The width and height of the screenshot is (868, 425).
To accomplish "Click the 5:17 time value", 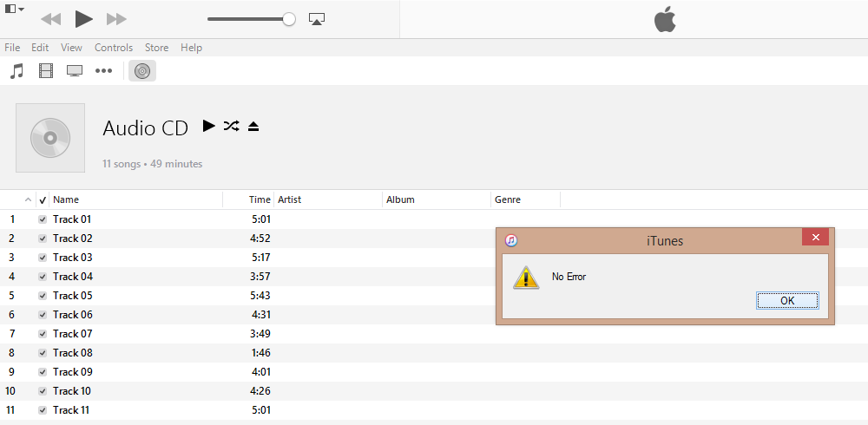I will click(x=260, y=258).
